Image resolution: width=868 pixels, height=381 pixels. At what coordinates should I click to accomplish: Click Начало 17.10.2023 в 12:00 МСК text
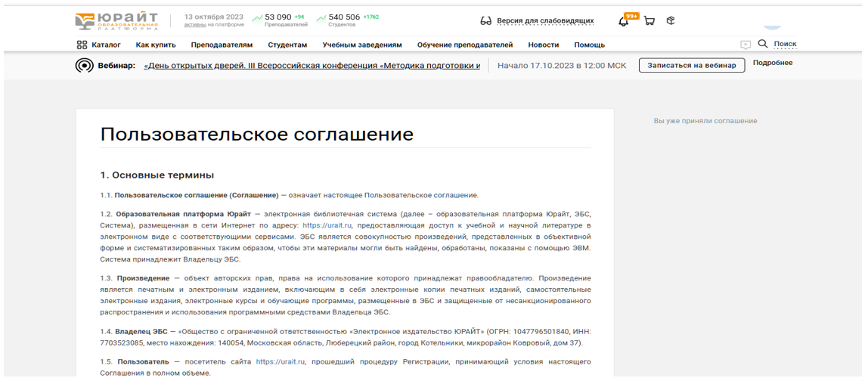coord(562,65)
